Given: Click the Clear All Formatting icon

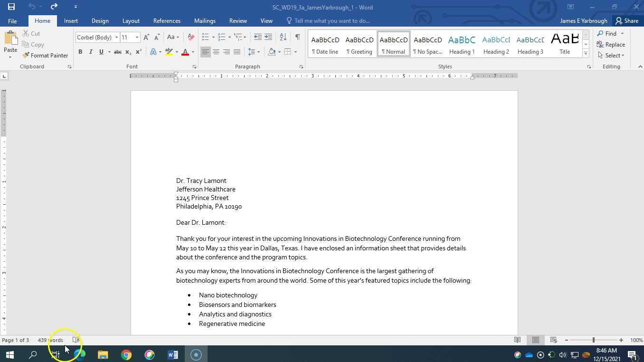Looking at the screenshot, I should tap(191, 37).
